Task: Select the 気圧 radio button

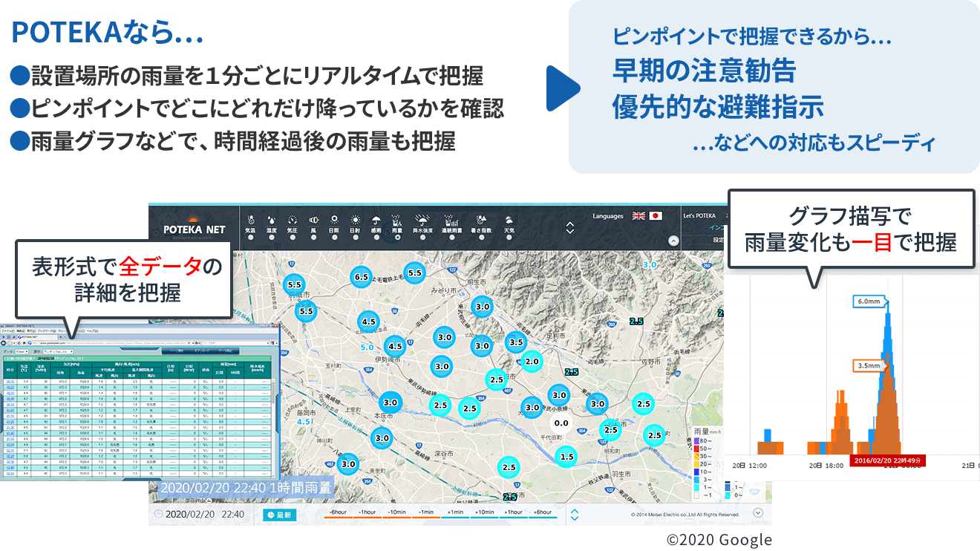Action: (x=293, y=237)
